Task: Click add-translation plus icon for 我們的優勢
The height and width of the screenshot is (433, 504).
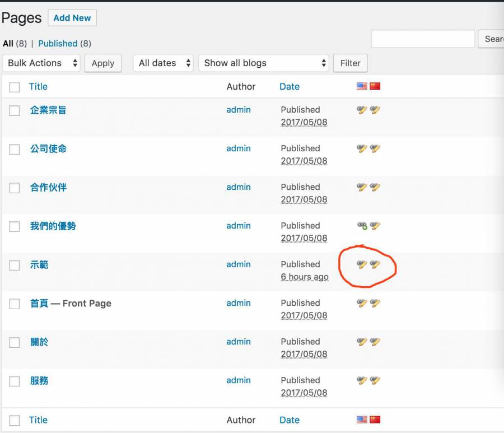Action: tap(362, 226)
